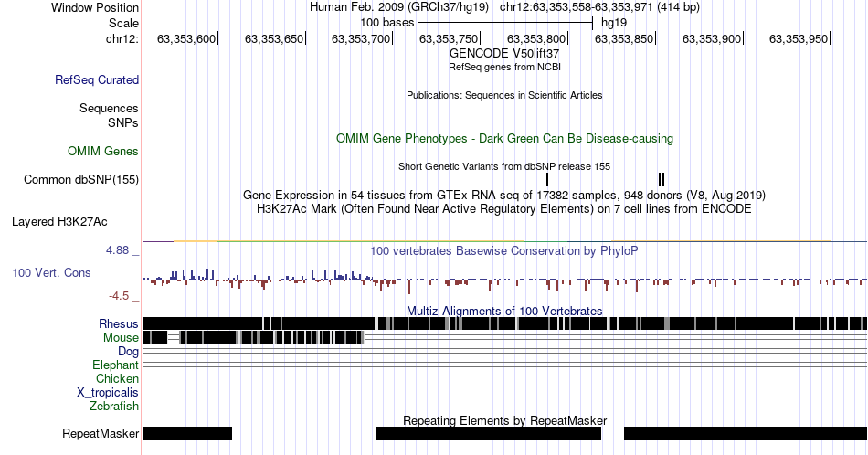Screen dimensions: 868x455
Task: Click Short Genetic Variants from dbSNP title
Action: coord(504,166)
